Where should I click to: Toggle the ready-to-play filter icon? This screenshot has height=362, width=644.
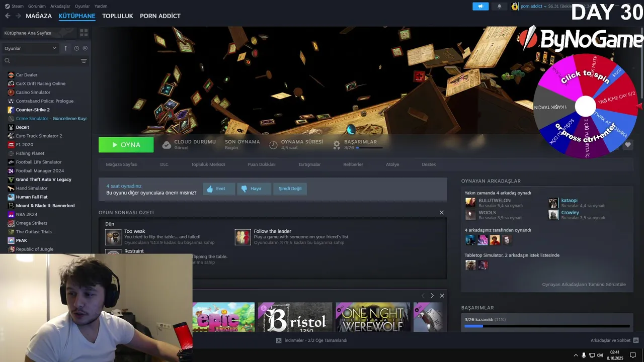[x=85, y=48]
